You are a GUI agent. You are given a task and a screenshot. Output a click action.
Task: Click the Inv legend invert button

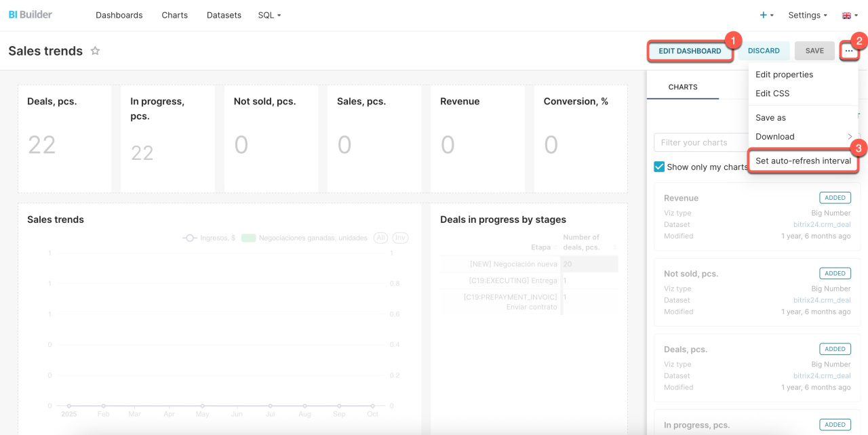click(x=400, y=238)
